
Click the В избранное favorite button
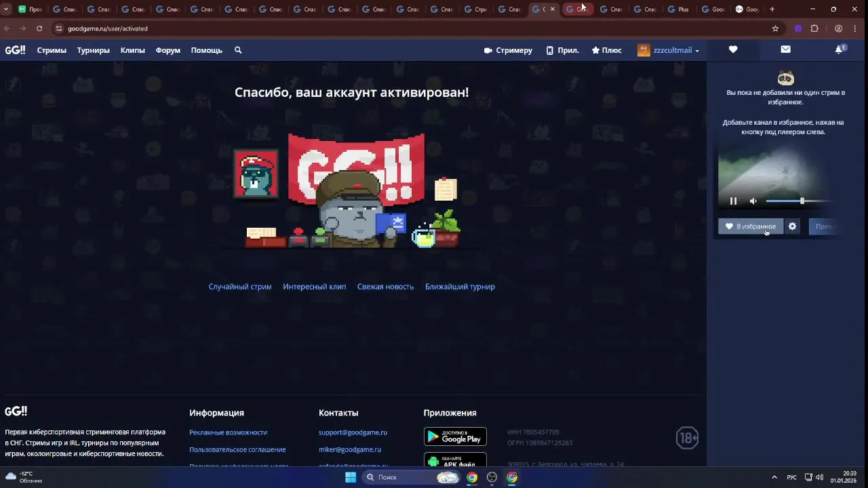click(x=751, y=226)
